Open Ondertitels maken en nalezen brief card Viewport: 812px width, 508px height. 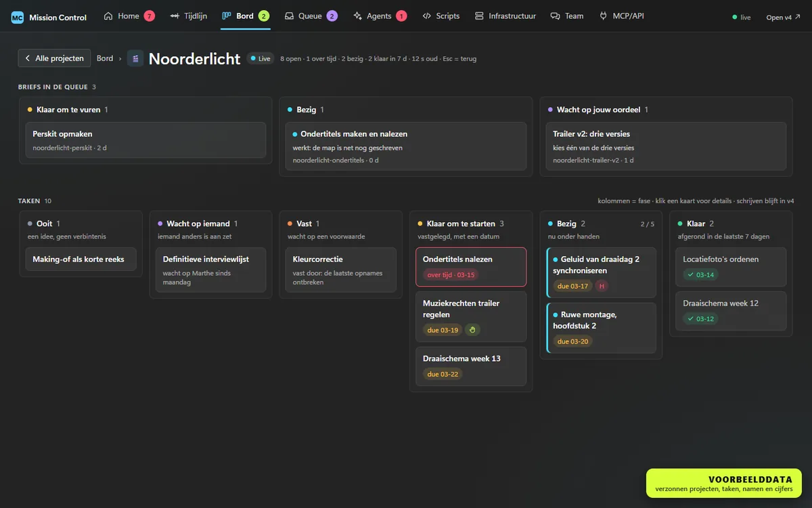(406, 146)
